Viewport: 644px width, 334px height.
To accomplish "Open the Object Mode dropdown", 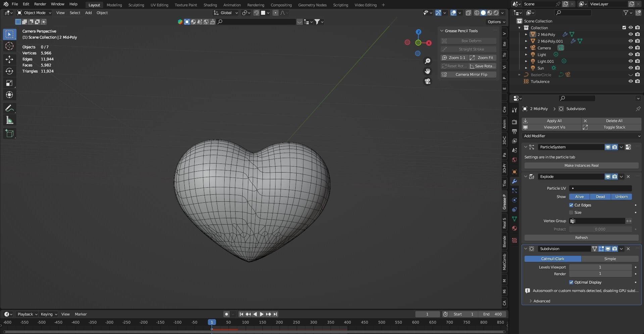I will coord(34,13).
